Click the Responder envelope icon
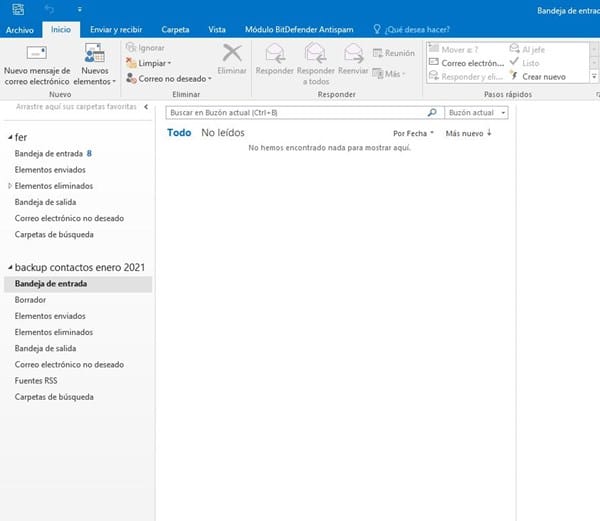 274,53
